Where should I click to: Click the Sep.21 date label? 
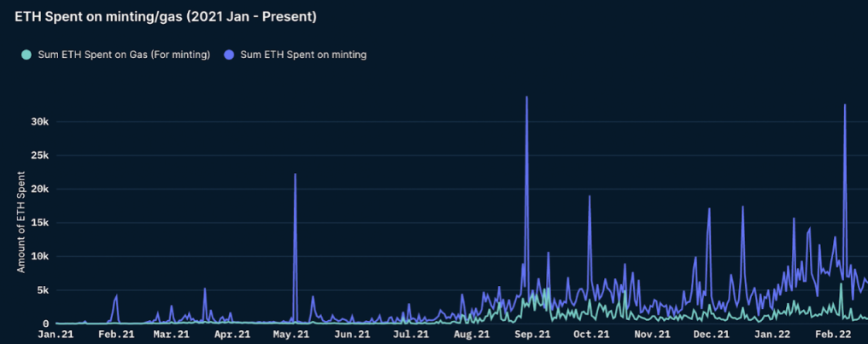pyautogui.click(x=531, y=335)
